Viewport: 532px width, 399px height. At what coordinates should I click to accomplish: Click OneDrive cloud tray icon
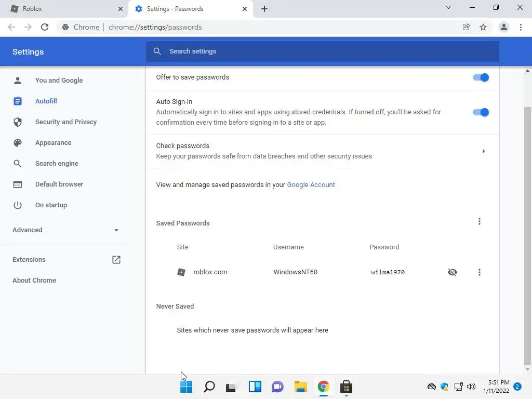point(432,387)
